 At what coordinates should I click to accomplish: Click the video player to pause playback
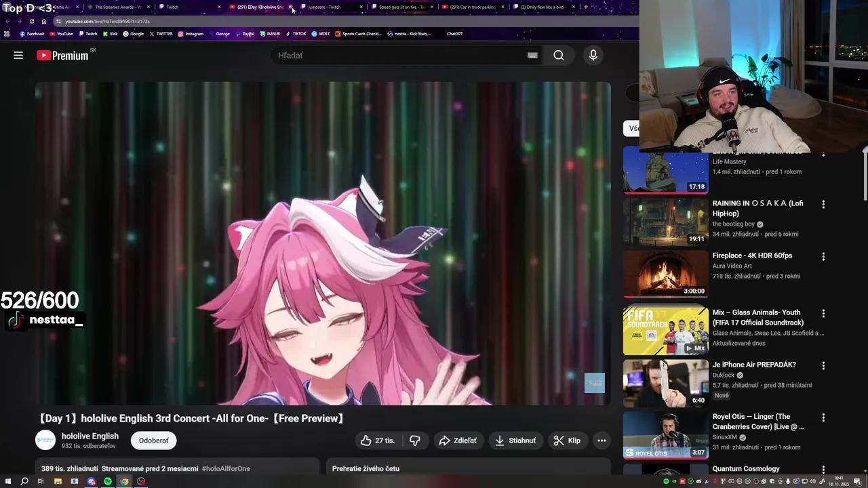pos(323,244)
